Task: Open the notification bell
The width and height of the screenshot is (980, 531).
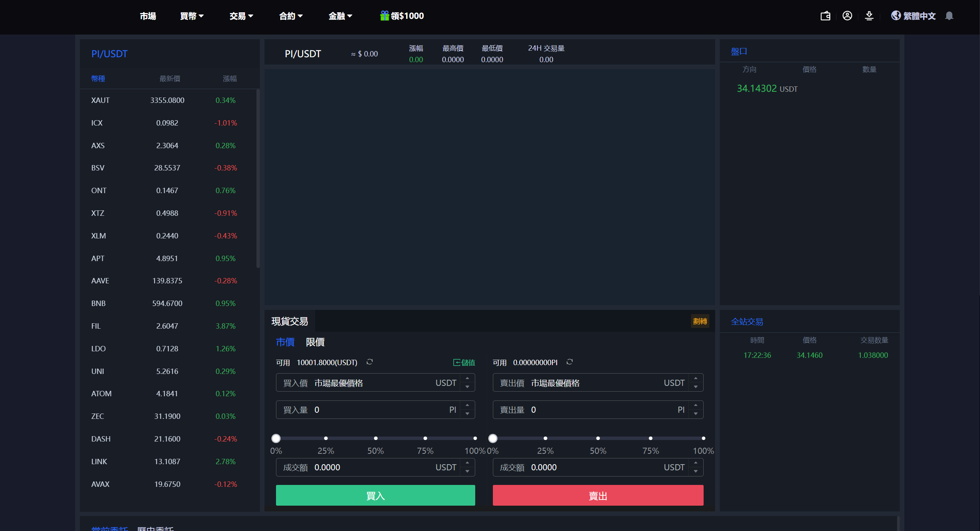Action: [949, 16]
